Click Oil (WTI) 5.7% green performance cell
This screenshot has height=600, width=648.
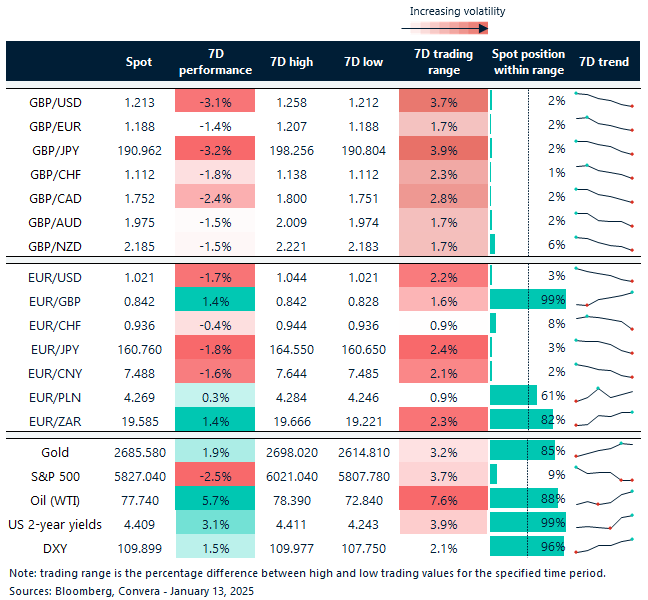pyautogui.click(x=215, y=497)
